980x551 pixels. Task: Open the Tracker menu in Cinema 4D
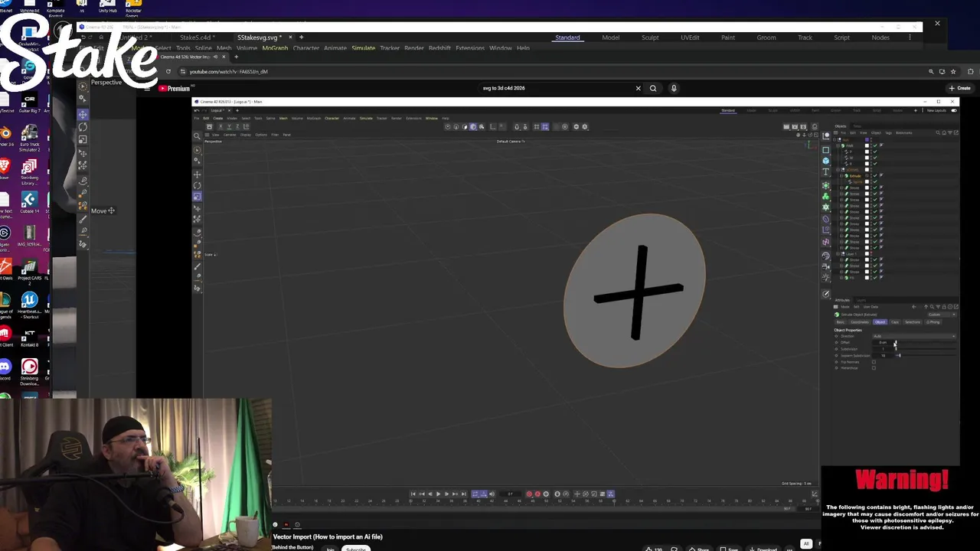(x=390, y=48)
